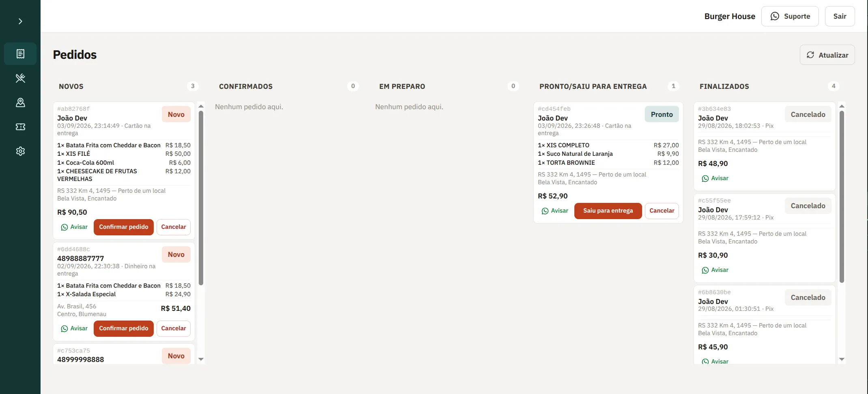Open the coupons ticket sidebar icon
The image size is (868, 394).
(20, 127)
